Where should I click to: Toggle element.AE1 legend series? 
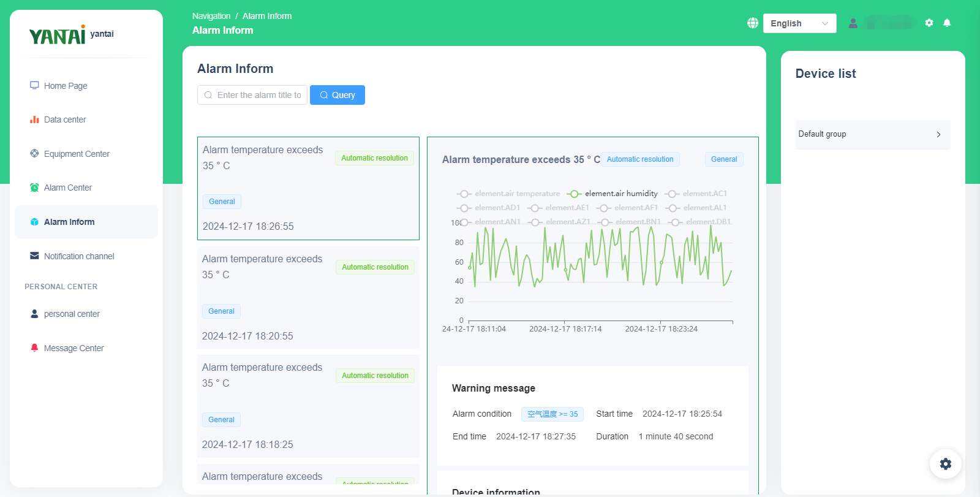tap(558, 208)
